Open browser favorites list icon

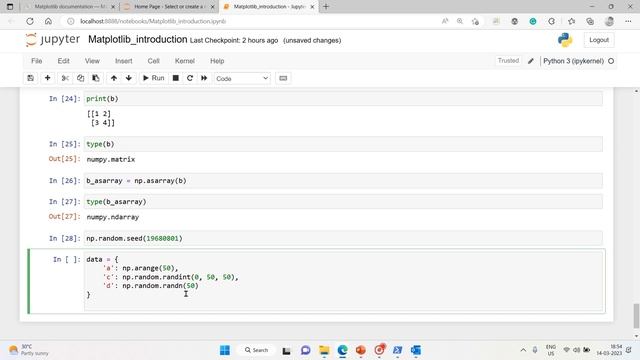[571, 21]
